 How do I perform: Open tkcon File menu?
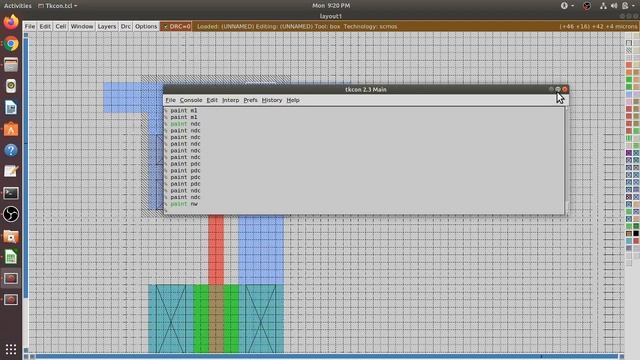pos(170,100)
